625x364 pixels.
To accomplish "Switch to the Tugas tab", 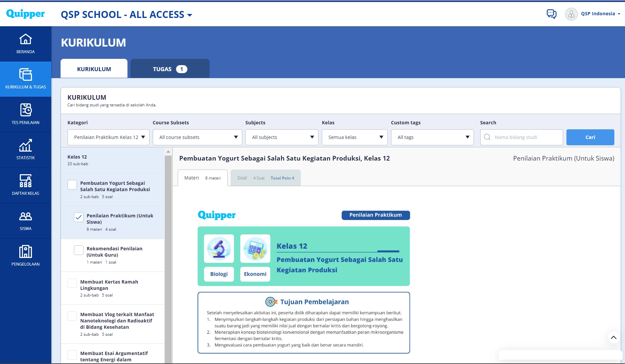I will click(170, 69).
